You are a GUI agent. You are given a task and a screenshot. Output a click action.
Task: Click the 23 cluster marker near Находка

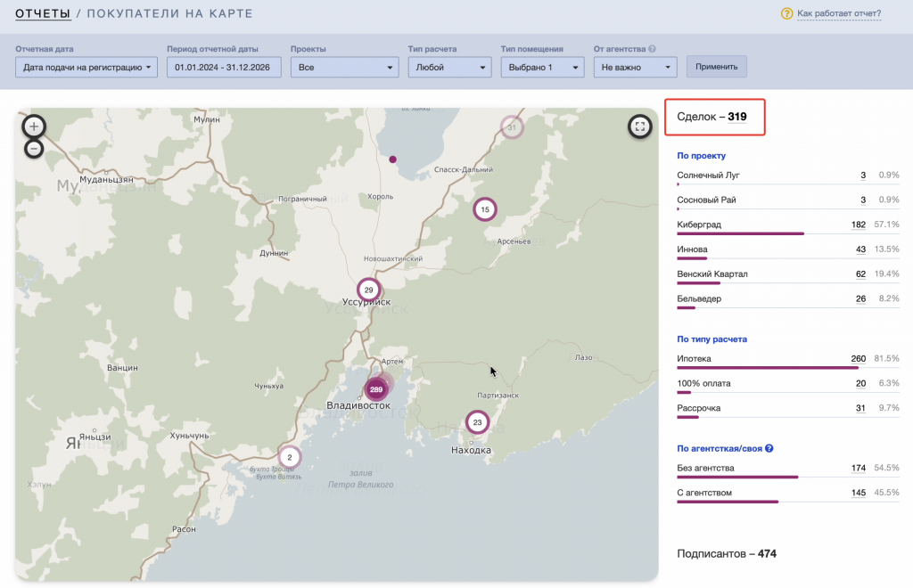[478, 422]
